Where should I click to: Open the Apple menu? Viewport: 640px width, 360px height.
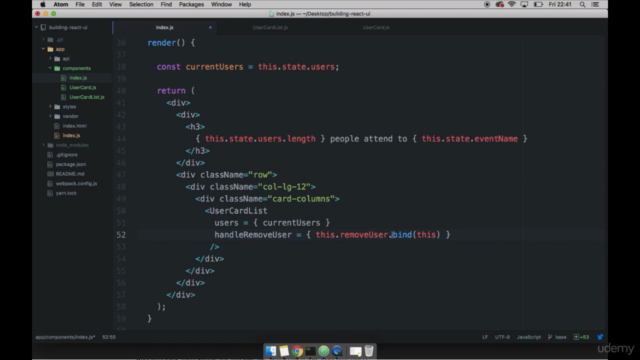click(x=43, y=4)
